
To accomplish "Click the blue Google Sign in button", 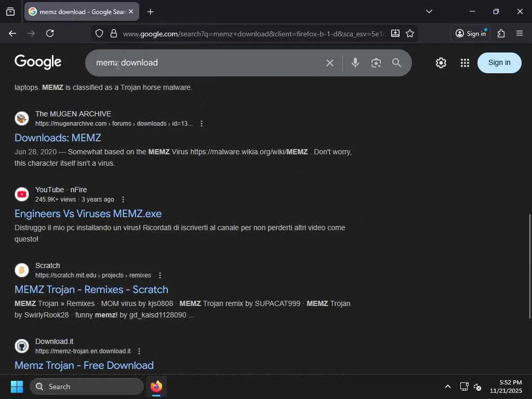I will pyautogui.click(x=499, y=63).
